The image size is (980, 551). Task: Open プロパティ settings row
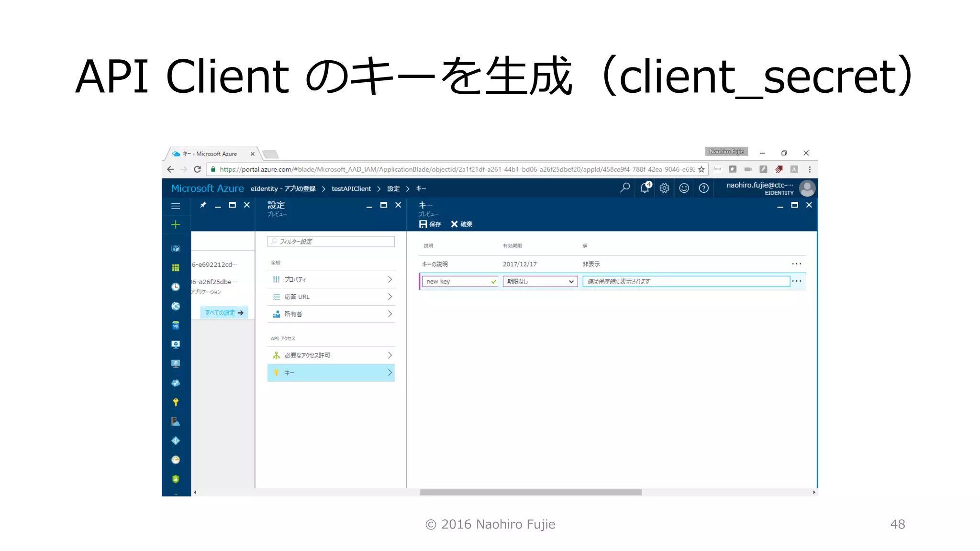331,279
